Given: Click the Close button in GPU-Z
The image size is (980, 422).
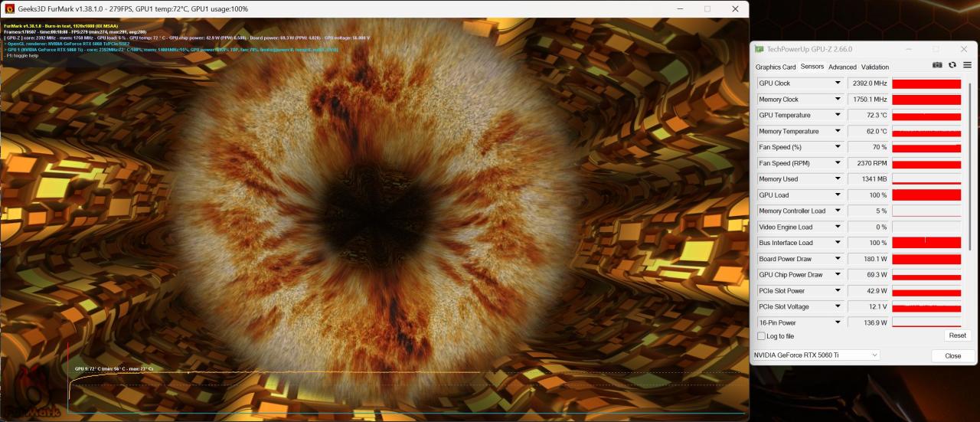Looking at the screenshot, I should click(x=953, y=355).
